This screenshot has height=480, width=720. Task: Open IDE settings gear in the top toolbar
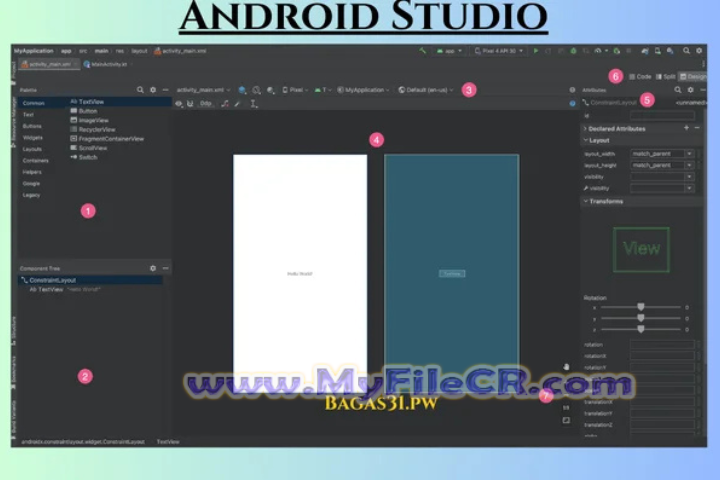point(699,51)
